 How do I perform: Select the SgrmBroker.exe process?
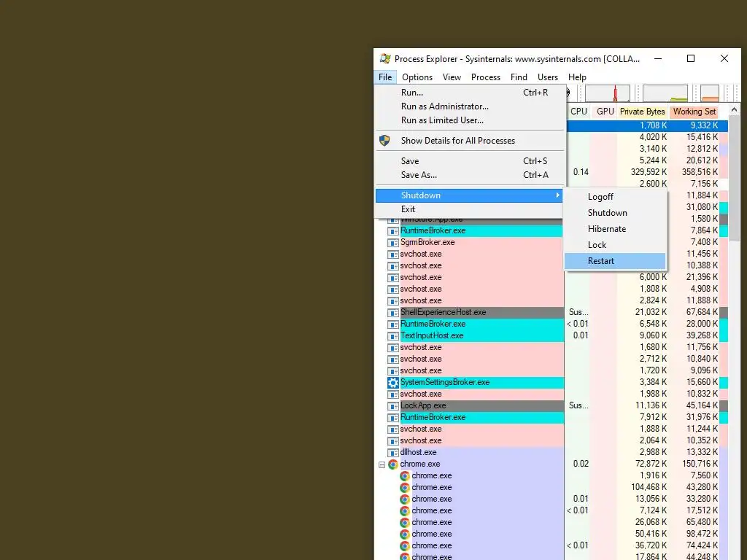[x=427, y=242]
